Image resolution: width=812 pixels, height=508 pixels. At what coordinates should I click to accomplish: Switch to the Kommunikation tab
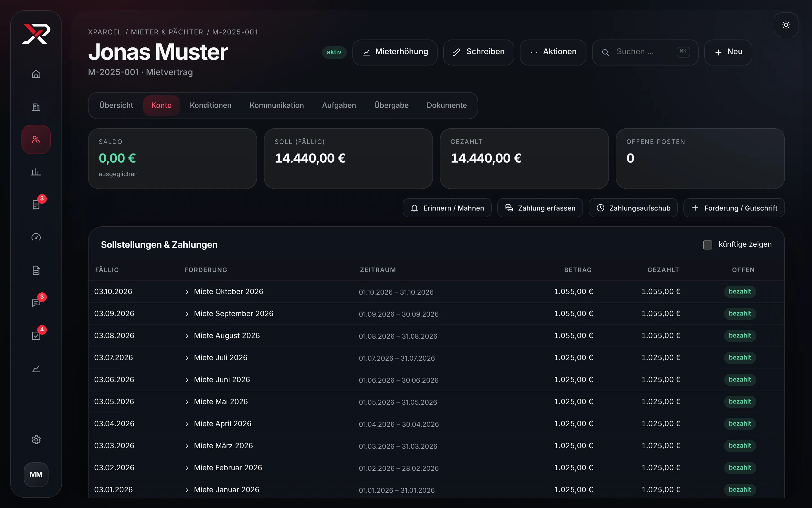coord(277,105)
